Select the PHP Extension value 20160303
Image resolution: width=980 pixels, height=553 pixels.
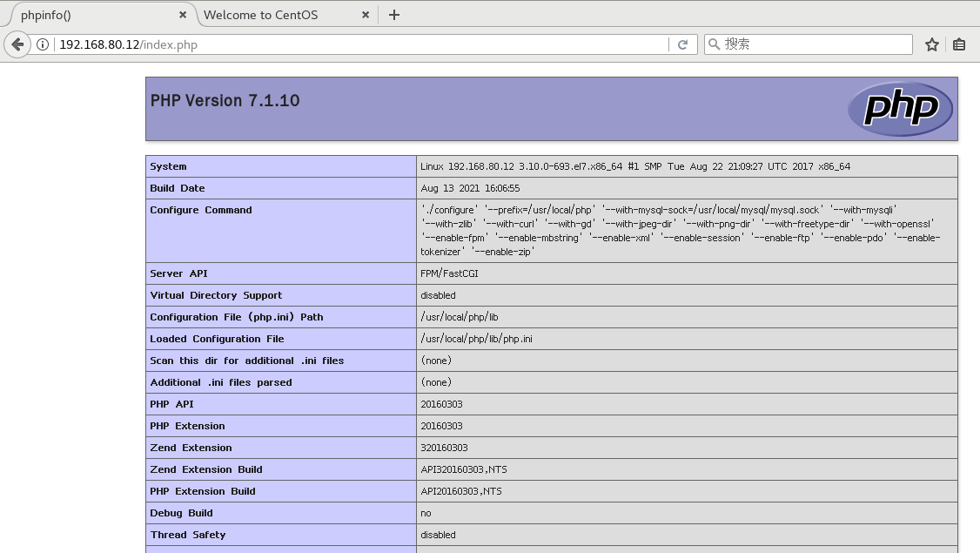[442, 426]
